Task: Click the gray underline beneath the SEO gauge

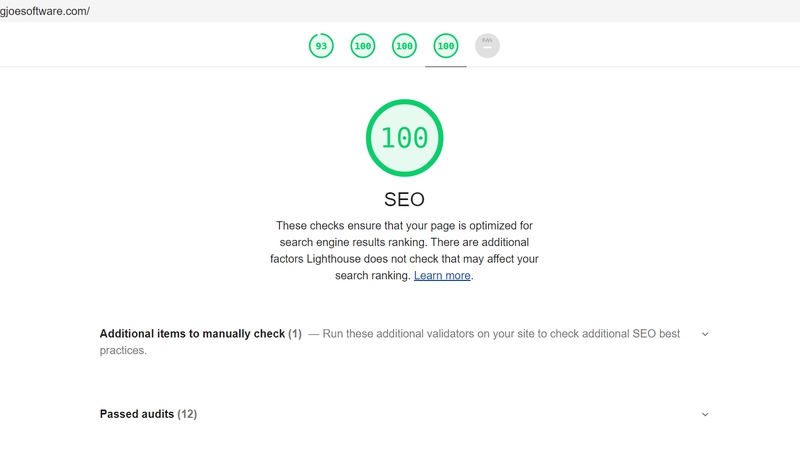Action: (x=446, y=66)
